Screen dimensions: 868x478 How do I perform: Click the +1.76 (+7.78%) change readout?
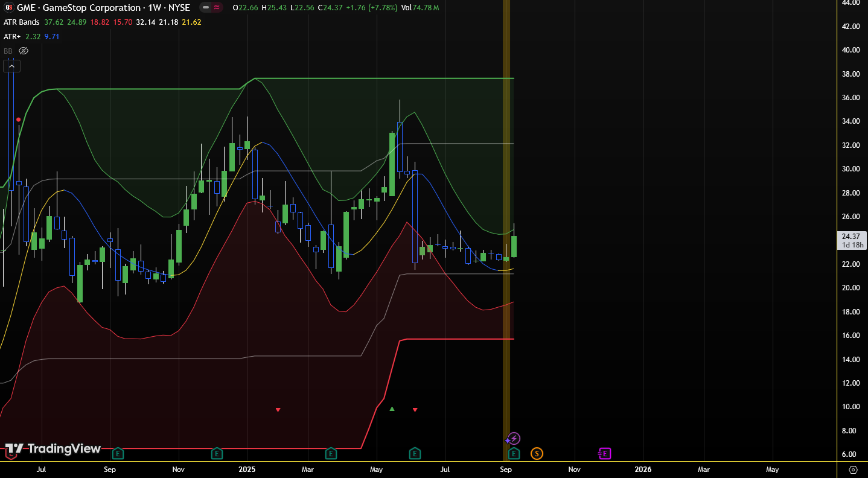371,8
